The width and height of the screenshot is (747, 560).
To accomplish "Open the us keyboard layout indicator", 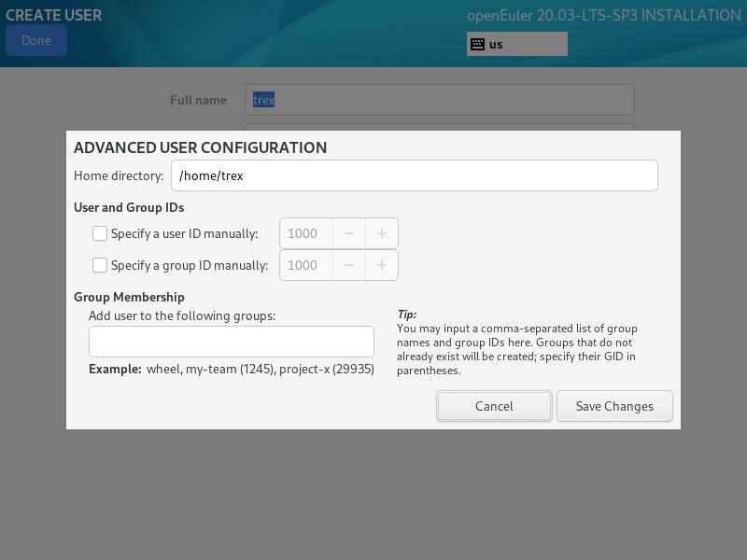I will [x=517, y=44].
